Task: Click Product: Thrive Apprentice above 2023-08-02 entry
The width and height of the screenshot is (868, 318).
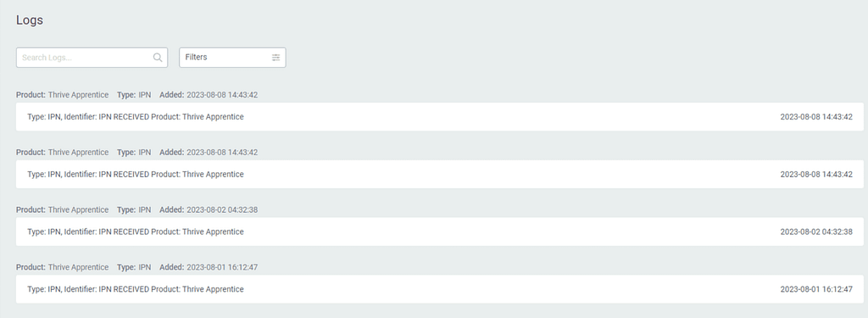Action: [x=63, y=210]
